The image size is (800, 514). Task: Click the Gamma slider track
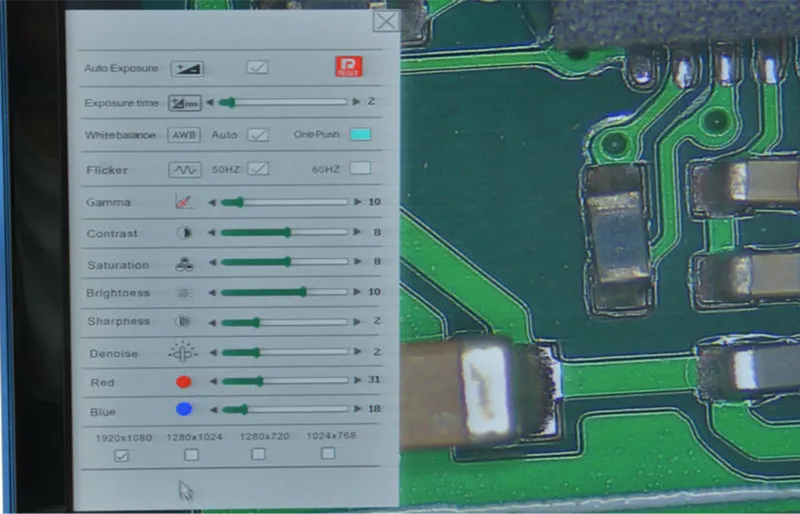(x=284, y=202)
